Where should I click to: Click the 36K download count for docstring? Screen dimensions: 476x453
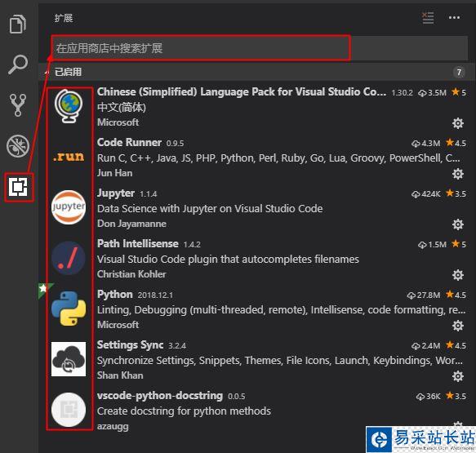click(x=428, y=397)
